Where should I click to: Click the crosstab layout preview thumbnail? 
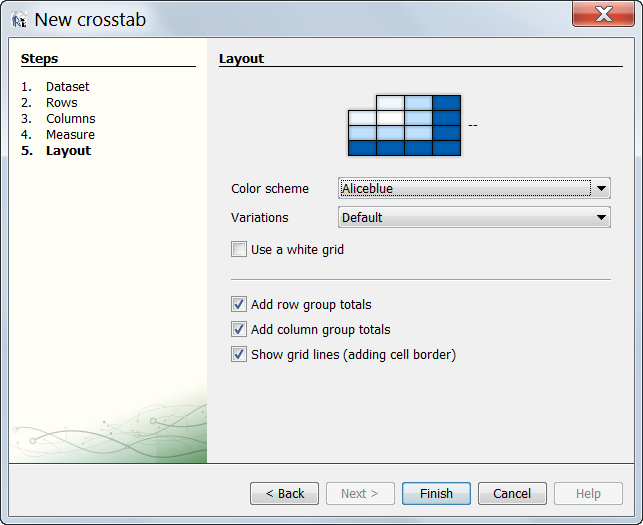coord(404,126)
